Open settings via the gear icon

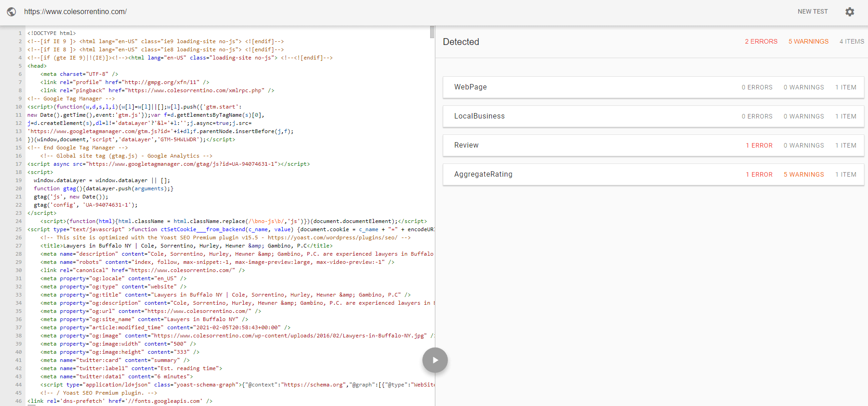[849, 12]
